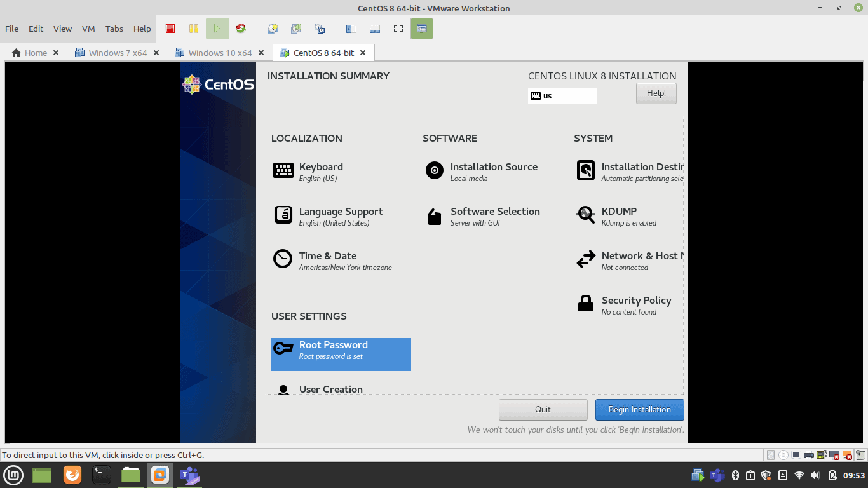Click the Quit button
This screenshot has height=488, width=868.
click(543, 410)
